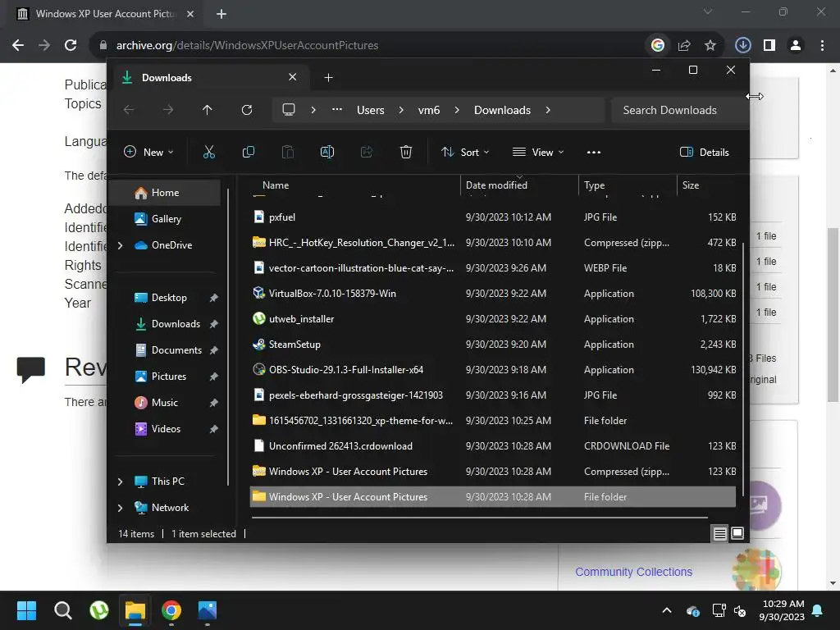The height and width of the screenshot is (630, 840).
Task: Open the Chrome side panel icon
Action: click(769, 46)
